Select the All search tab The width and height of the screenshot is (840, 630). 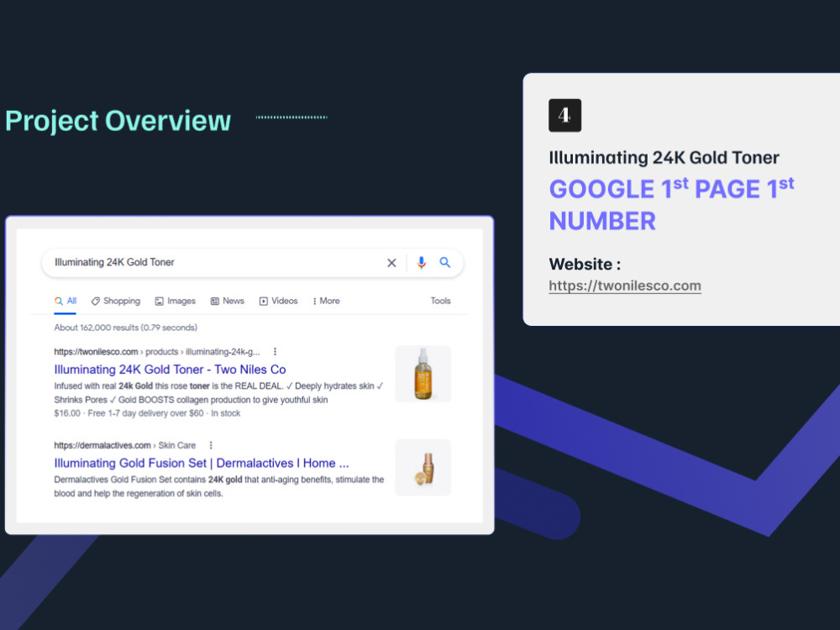[66, 301]
